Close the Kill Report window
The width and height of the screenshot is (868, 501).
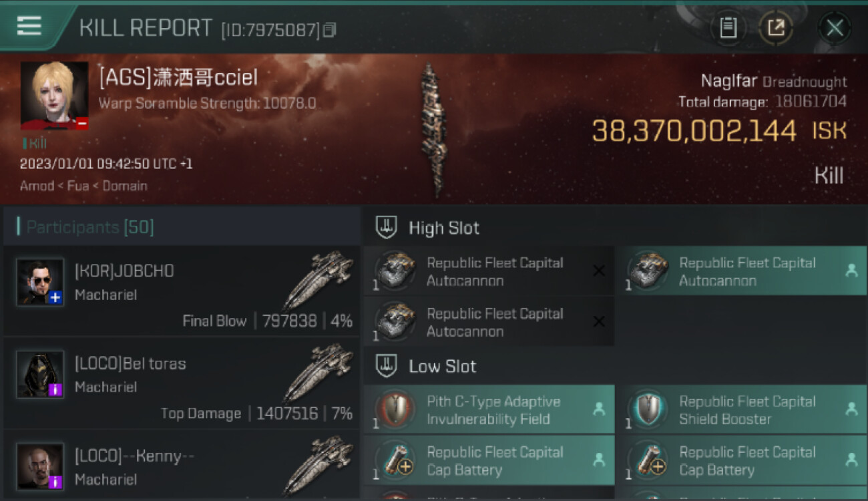(x=835, y=28)
